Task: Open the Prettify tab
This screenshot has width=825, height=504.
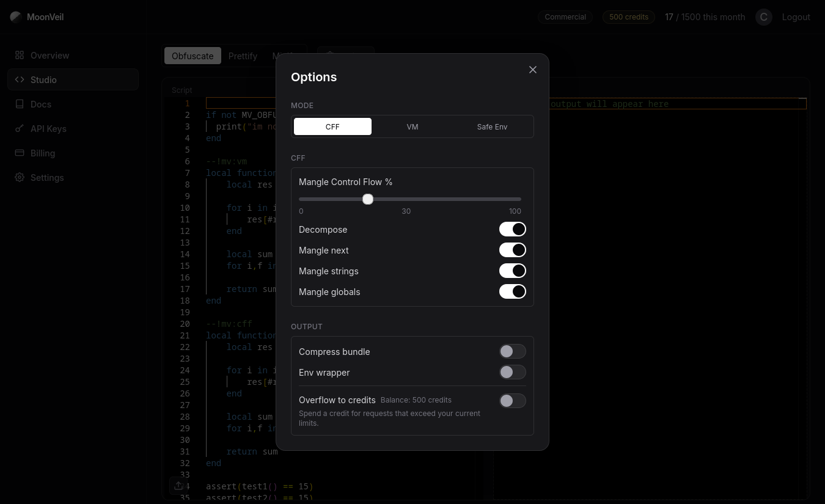Action: pos(243,56)
